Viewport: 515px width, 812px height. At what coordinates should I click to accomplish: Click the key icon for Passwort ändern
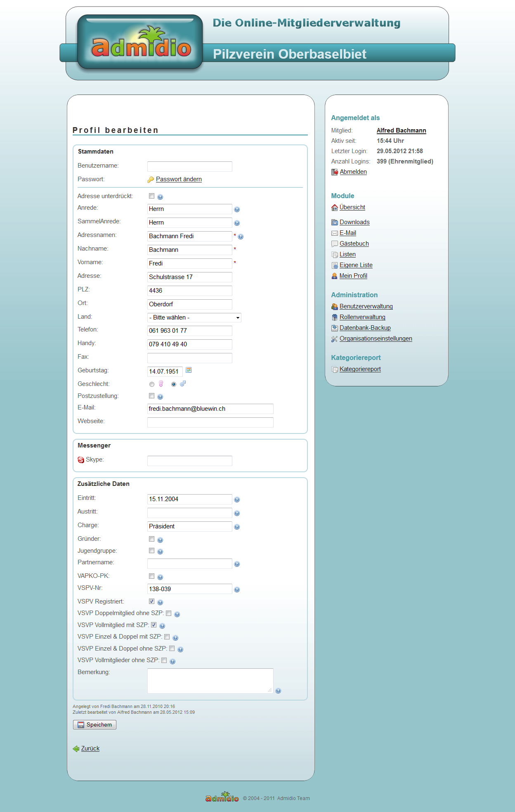pos(151,180)
